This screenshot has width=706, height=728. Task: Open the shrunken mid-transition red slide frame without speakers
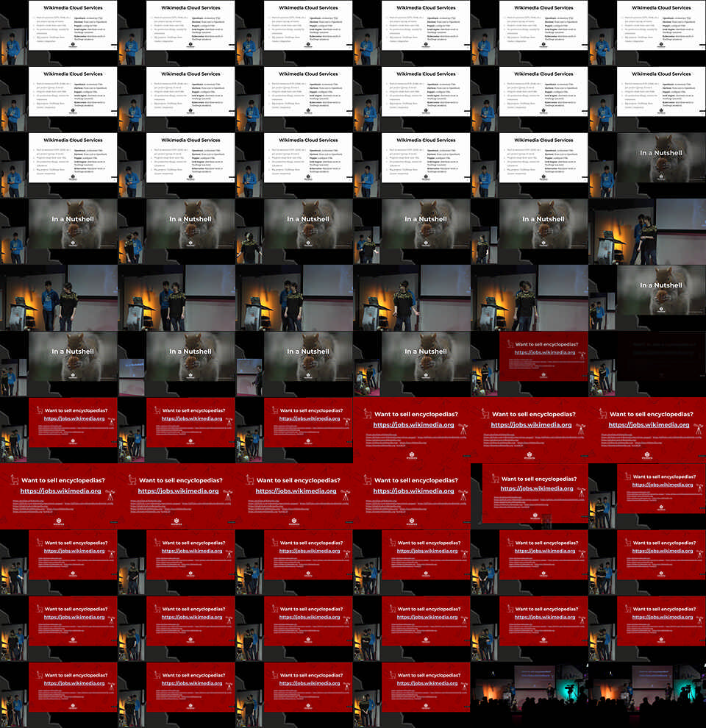(x=529, y=496)
